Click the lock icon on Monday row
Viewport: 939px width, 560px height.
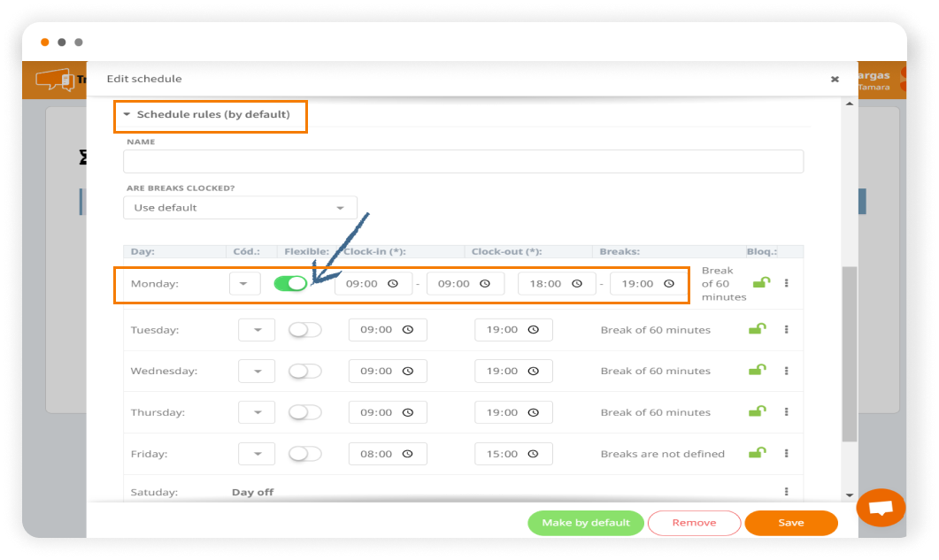tap(759, 283)
